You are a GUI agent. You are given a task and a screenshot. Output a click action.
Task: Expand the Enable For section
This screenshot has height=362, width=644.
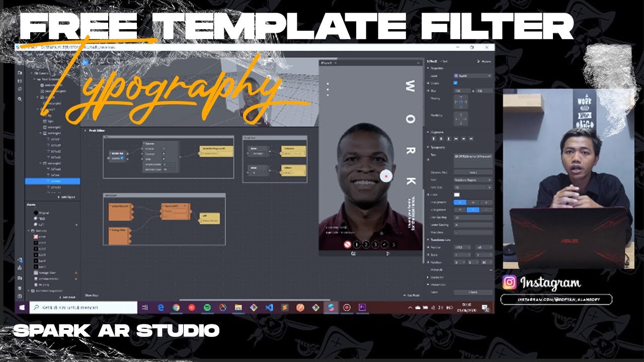coord(428,277)
